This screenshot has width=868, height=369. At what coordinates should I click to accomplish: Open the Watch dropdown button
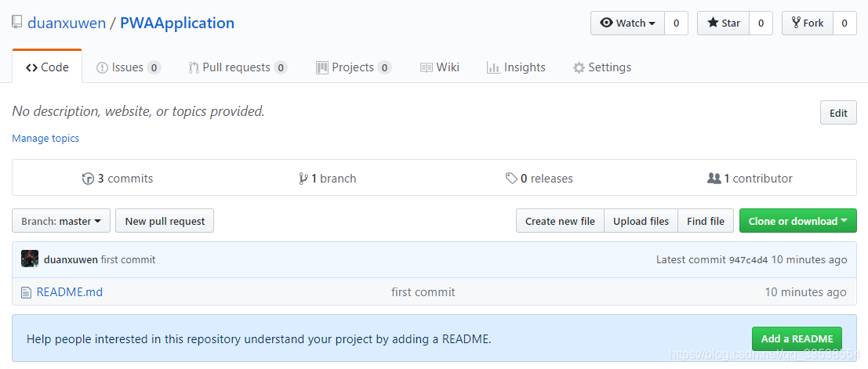(x=628, y=24)
